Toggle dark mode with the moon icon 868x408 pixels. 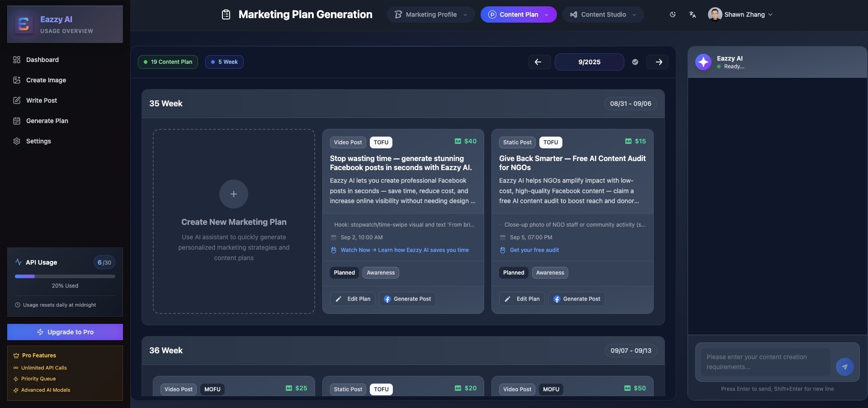673,14
